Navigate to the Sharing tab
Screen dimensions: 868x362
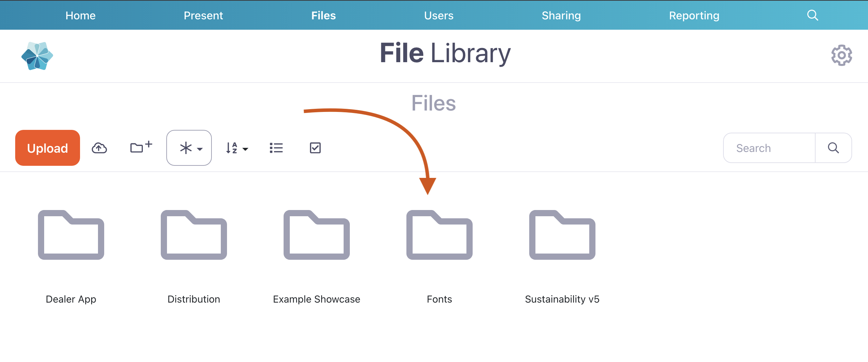point(561,15)
